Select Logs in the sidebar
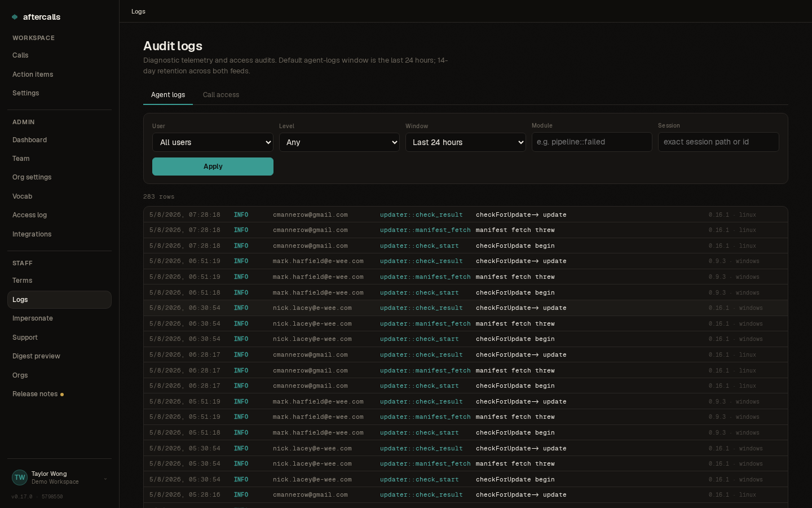 click(59, 300)
